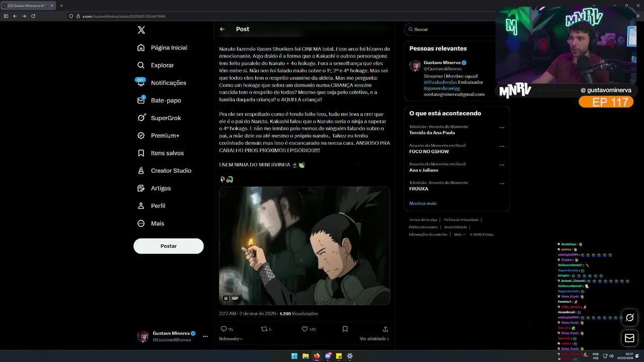
Task: Open the Asuma and Shikamaru GIF
Action: click(x=304, y=246)
